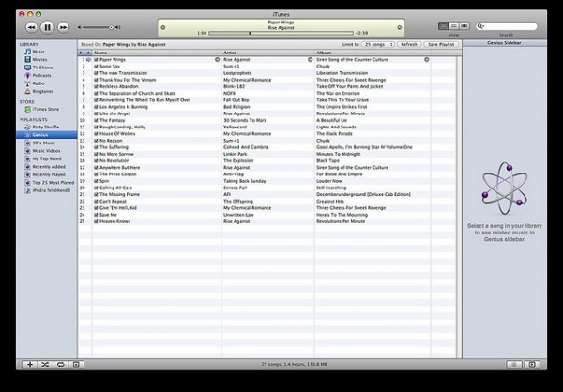This screenshot has width=563, height=392.
Task: Click arrow link next to Rise Against in row 1
Action: [x=311, y=60]
